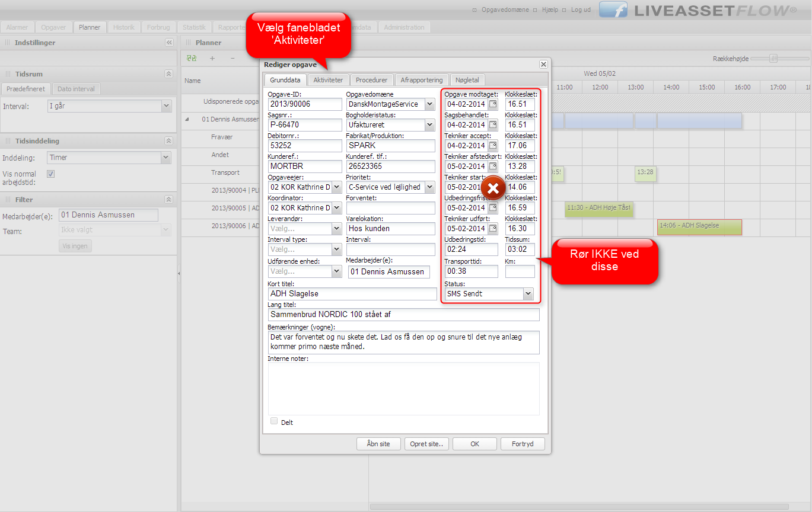
Task: Toggle the Vis normal arbejdstid checkbox
Action: pyautogui.click(x=51, y=174)
